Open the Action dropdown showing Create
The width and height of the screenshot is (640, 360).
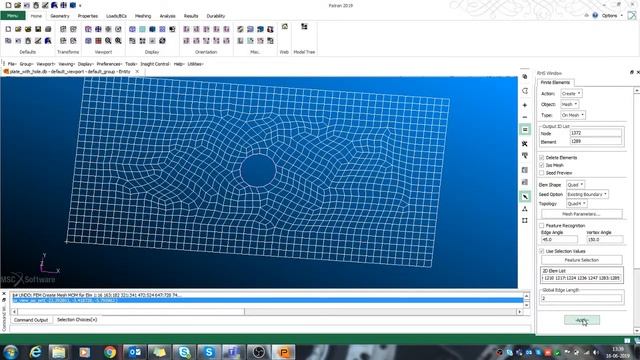[571, 93]
